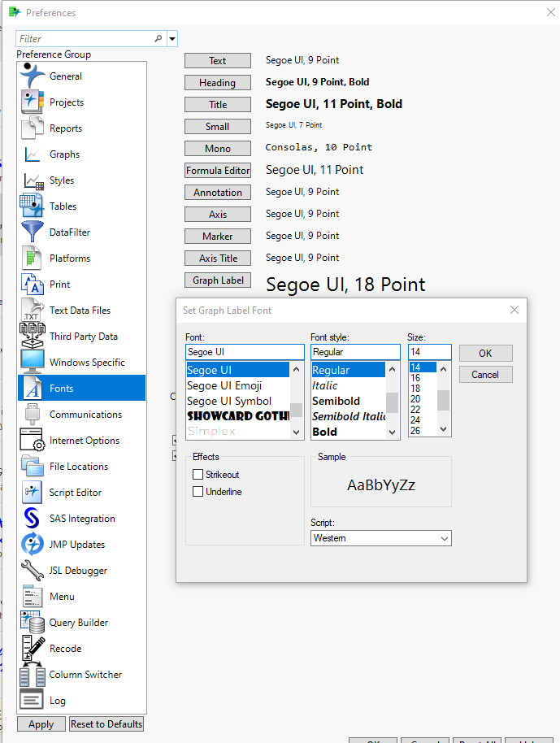Select Segoe UI Symbol in font list
The image size is (560, 743).
pos(237,401)
